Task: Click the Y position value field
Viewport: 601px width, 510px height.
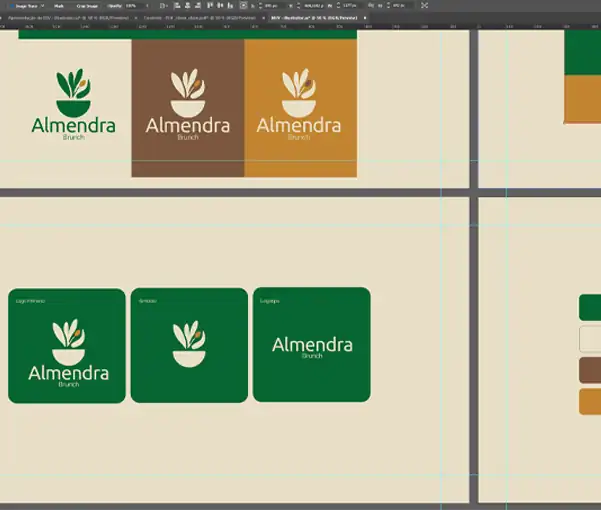Action: 313,6
